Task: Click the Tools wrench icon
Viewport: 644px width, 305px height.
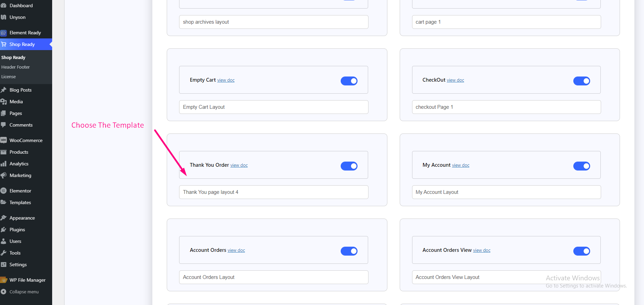Action: 4,253
